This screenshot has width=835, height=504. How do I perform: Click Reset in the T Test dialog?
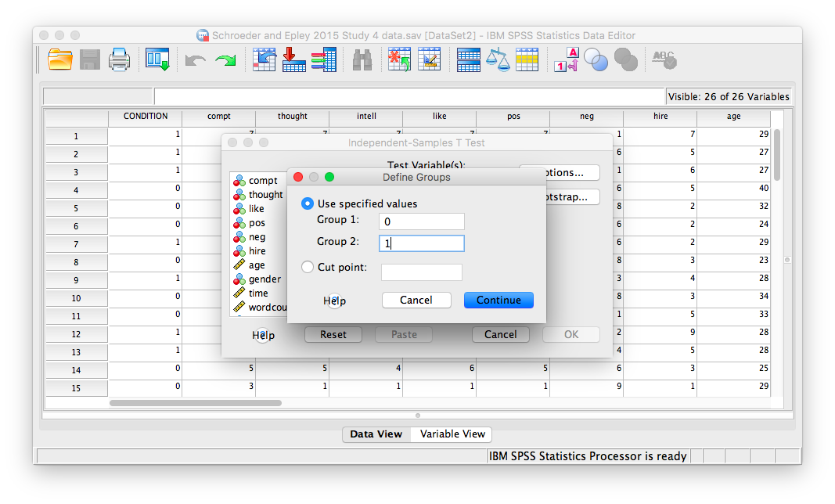point(333,335)
